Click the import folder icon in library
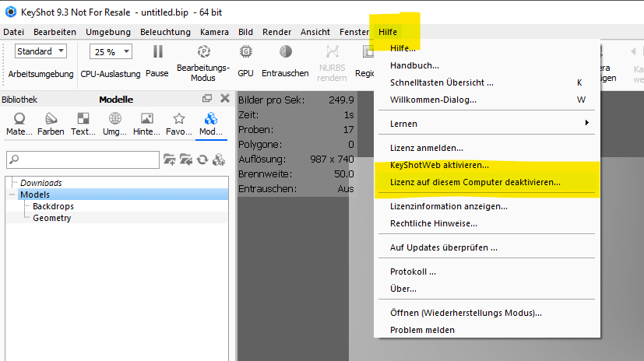 pos(186,159)
